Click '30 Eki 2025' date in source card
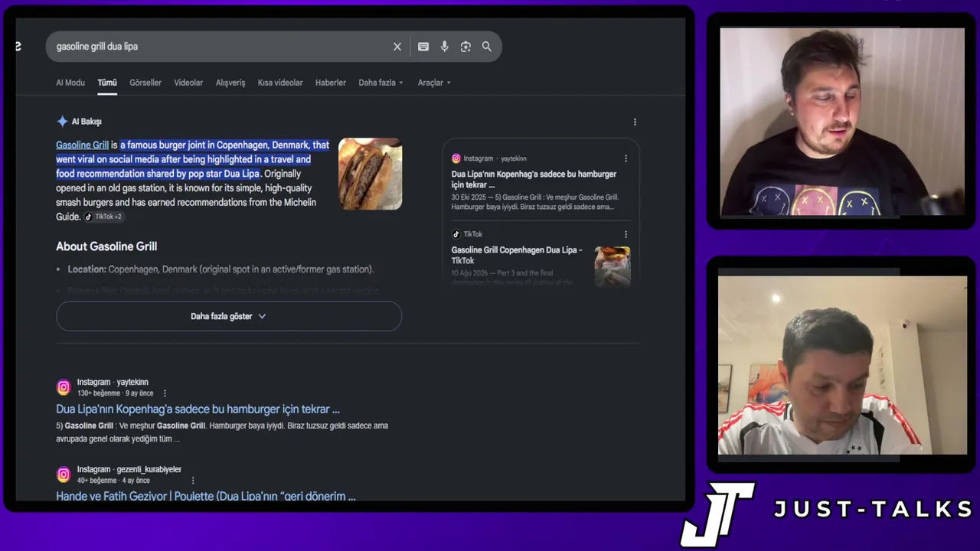The width and height of the screenshot is (980, 551). pyautogui.click(x=469, y=197)
